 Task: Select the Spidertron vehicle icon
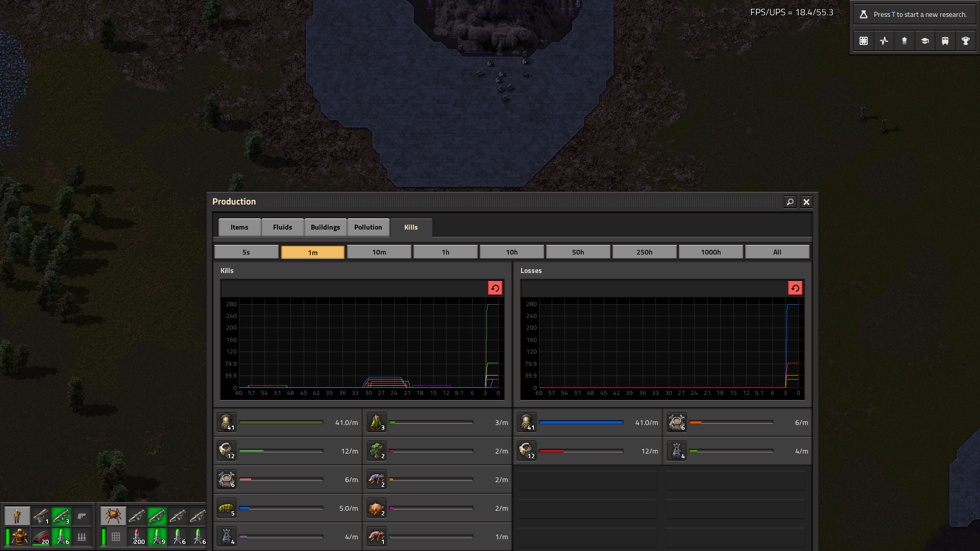click(113, 516)
